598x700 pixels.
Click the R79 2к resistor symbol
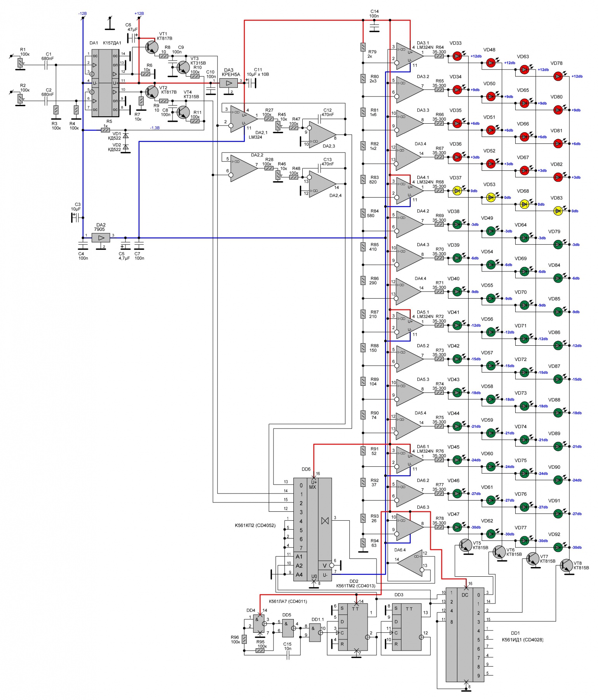click(363, 47)
